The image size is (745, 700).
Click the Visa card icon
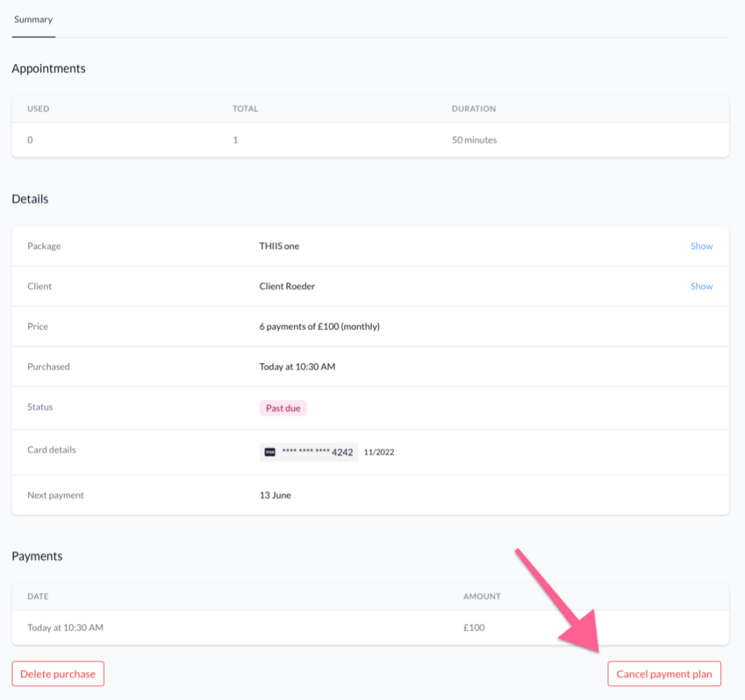pyautogui.click(x=270, y=452)
